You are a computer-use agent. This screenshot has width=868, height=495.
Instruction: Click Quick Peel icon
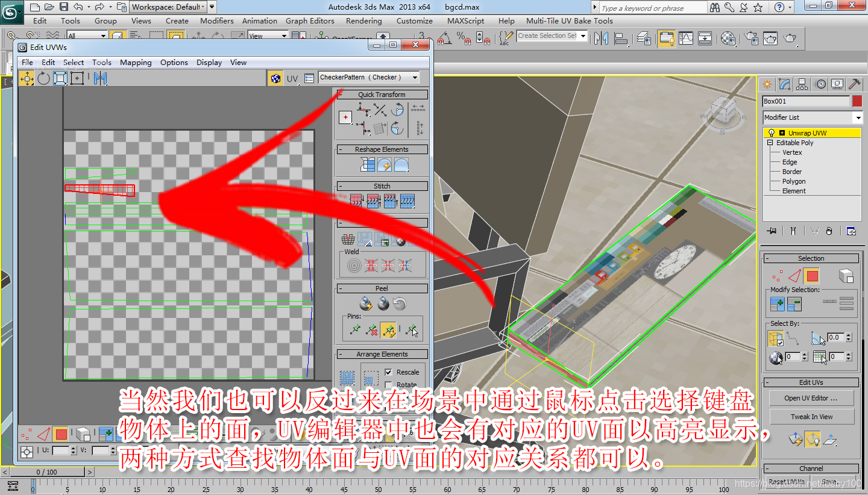pyautogui.click(x=365, y=304)
